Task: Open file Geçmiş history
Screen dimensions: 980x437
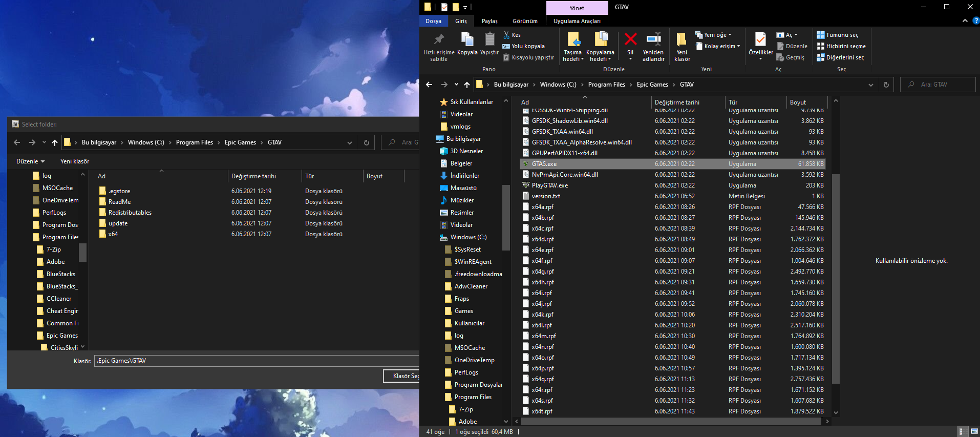Action: [x=790, y=57]
